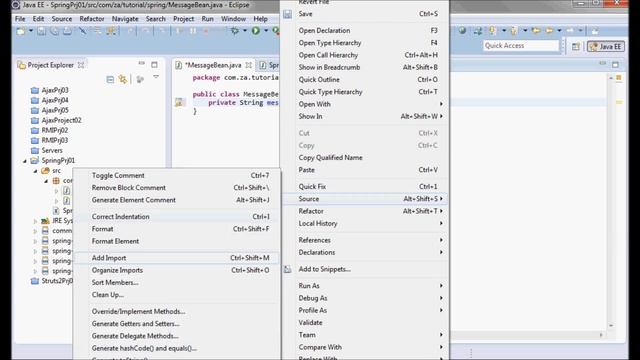Screen dimensions: 640x360
Task: Open the Window menu
Action: [233, 19]
